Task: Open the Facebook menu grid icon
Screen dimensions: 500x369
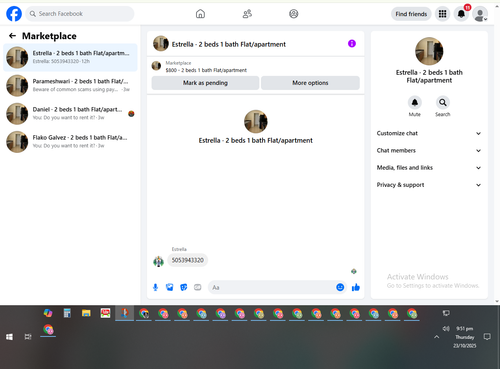Action: pos(442,14)
